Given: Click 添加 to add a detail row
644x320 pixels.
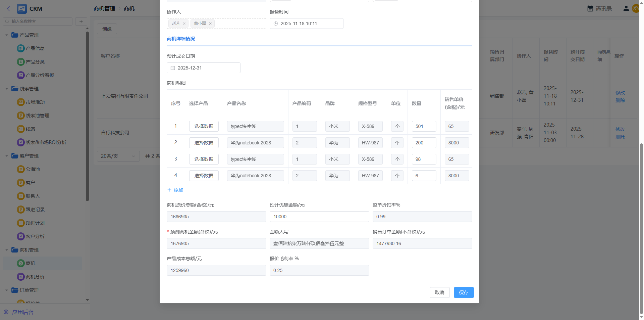Looking at the screenshot, I should pos(175,190).
